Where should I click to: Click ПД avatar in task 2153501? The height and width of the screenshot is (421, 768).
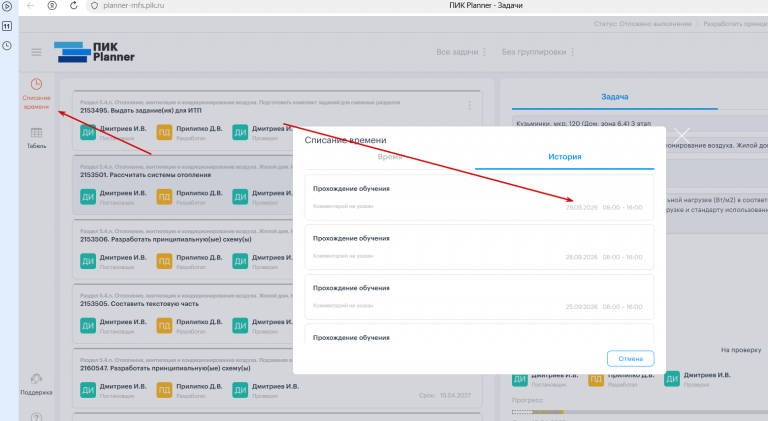click(165, 197)
